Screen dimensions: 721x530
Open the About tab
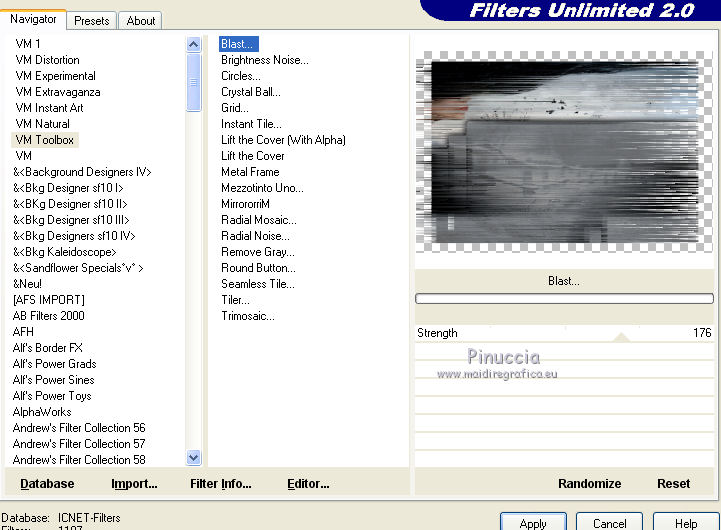tap(141, 21)
